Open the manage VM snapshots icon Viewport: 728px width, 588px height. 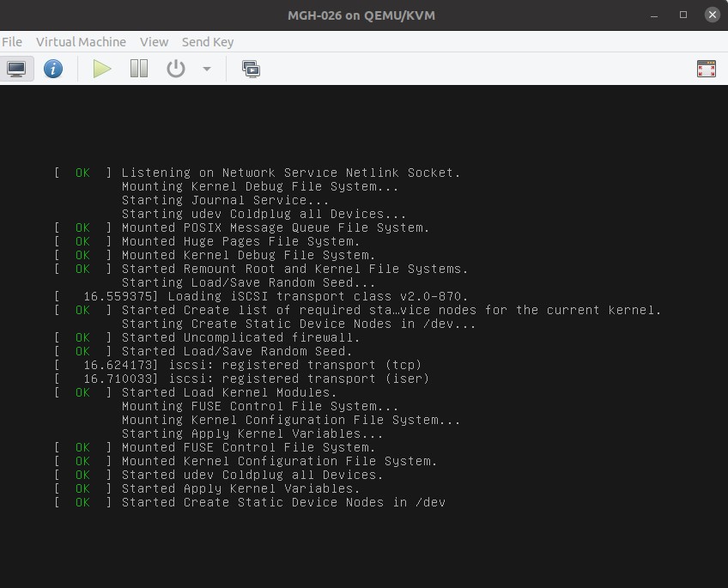[252, 69]
